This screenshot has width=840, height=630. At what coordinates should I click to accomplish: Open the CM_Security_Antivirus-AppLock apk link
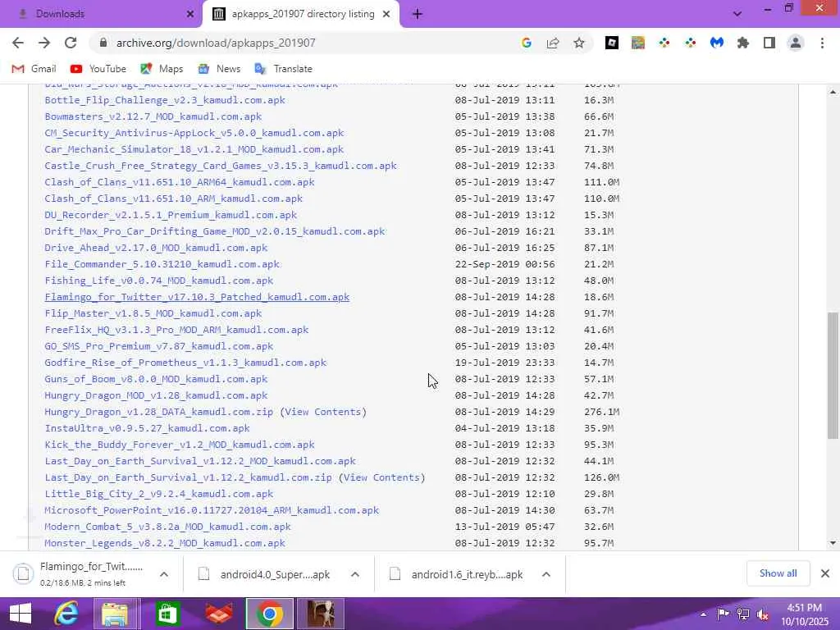click(194, 133)
